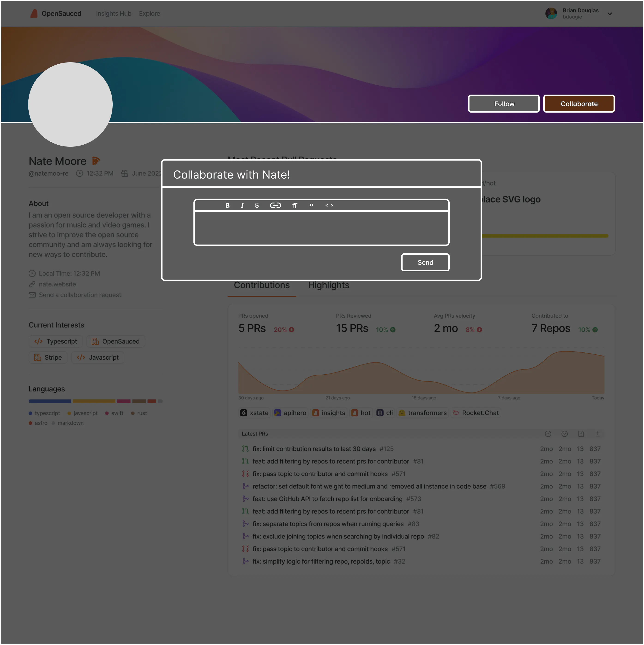The width and height of the screenshot is (644, 645).
Task: Open the clock icon above the Latest PRs list
Action: click(548, 434)
